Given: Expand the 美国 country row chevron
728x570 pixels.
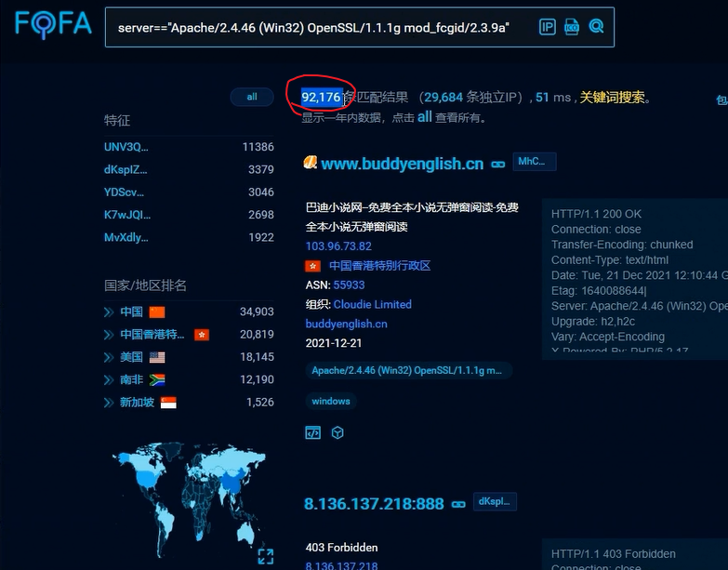Looking at the screenshot, I should pos(109,357).
